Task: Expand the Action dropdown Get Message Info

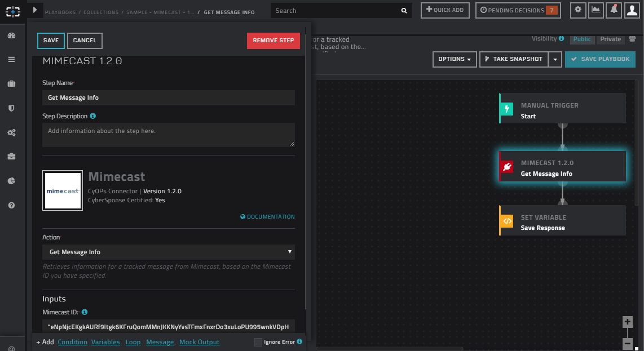Action: 168,252
